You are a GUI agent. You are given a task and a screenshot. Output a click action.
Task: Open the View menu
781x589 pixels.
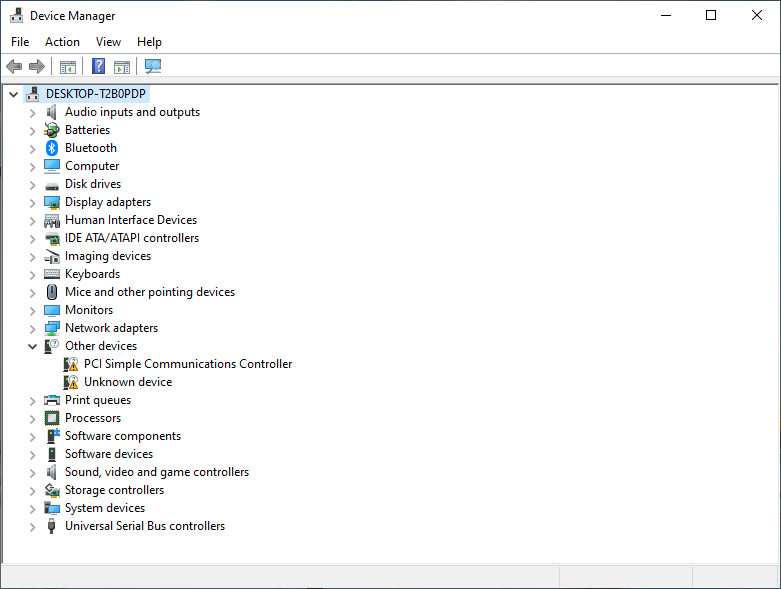(108, 42)
